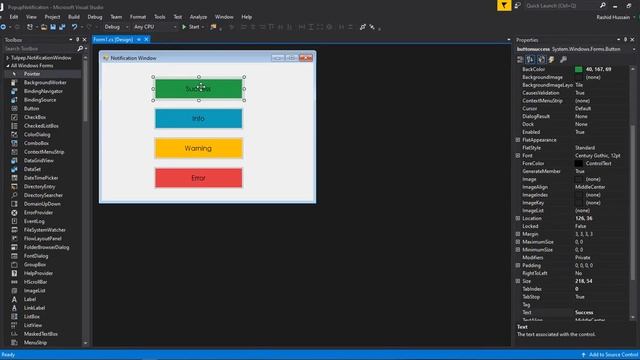Image resolution: width=640 pixels, height=360 pixels.
Task: Click the Save All toolbar icon
Action: tap(62, 27)
